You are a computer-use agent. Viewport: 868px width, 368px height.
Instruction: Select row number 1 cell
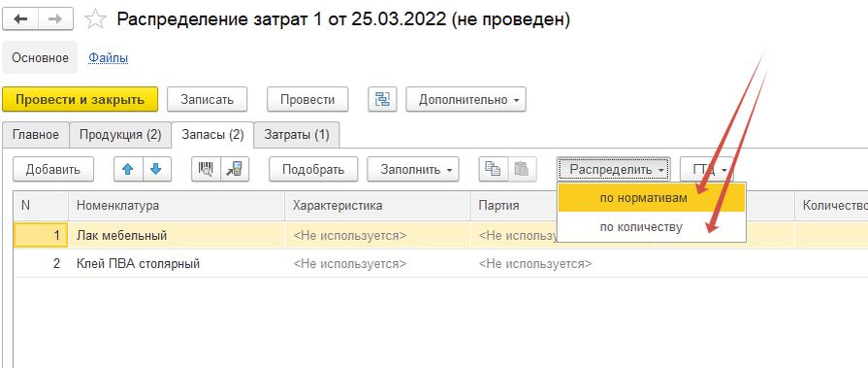41,236
